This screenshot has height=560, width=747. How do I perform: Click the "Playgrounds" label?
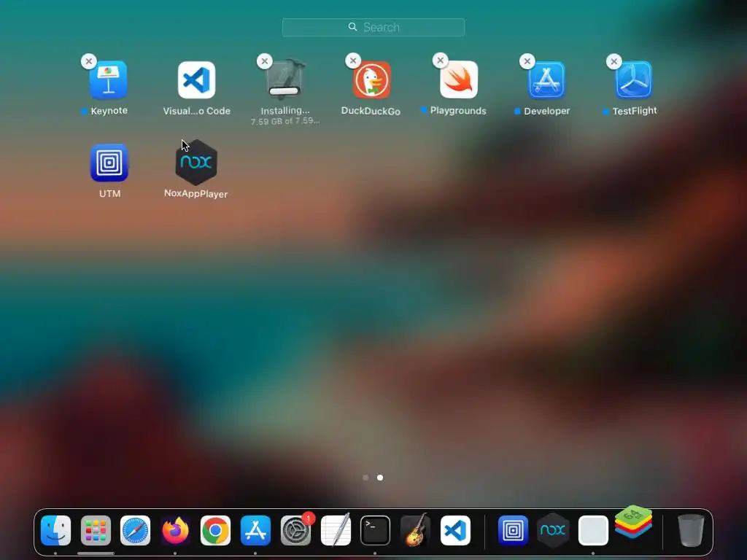(458, 111)
